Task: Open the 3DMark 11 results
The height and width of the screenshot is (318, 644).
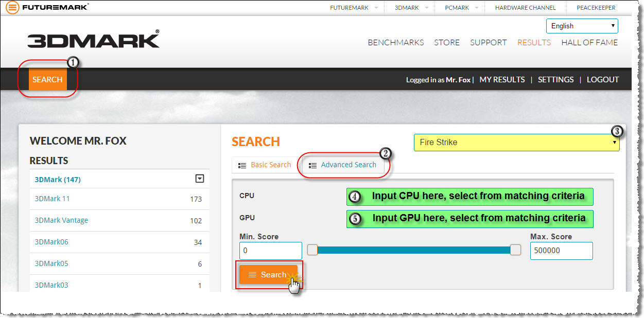Action: click(x=52, y=199)
